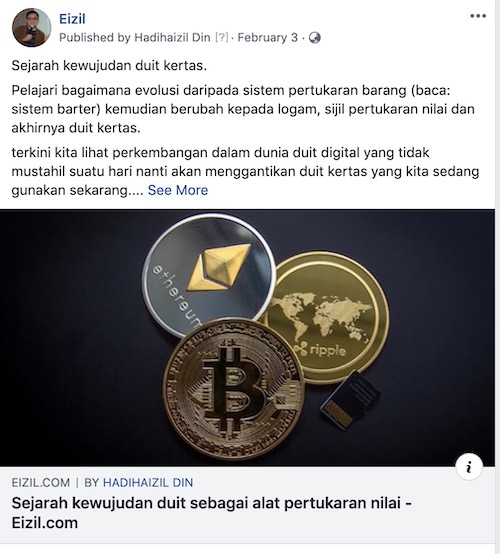Click the EIZIL.COM source domain label

tap(41, 483)
